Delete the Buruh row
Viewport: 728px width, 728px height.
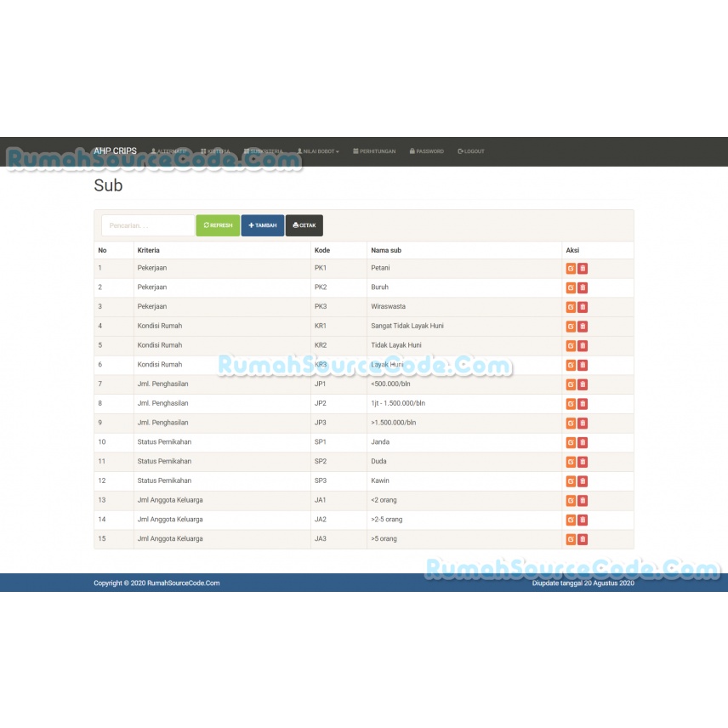pos(583,287)
